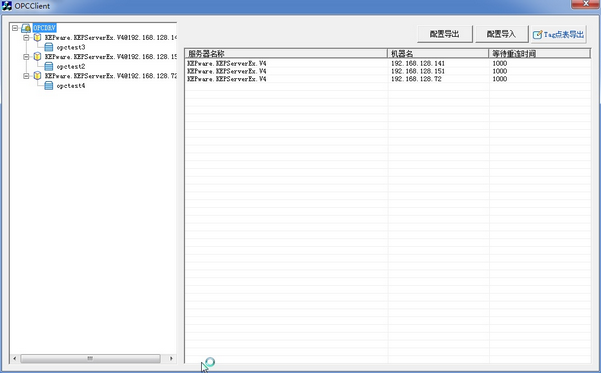Click the yellow server icon for 192.168.128.14
The height and width of the screenshot is (373, 601).
(x=37, y=38)
